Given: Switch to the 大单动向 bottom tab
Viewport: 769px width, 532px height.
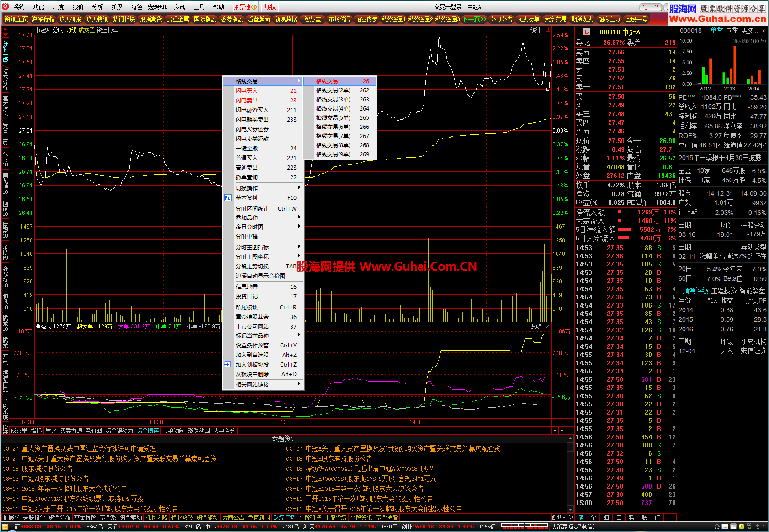Looking at the screenshot, I should coord(173,431).
